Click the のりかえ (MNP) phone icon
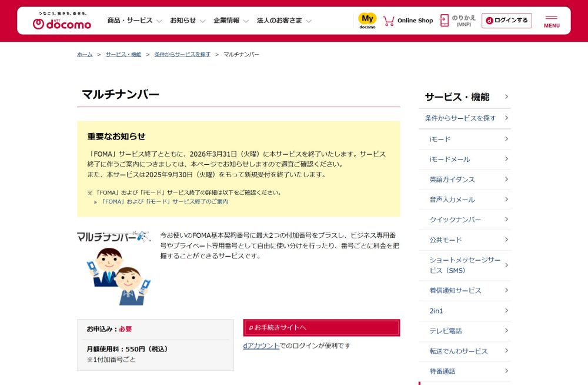 (445, 21)
